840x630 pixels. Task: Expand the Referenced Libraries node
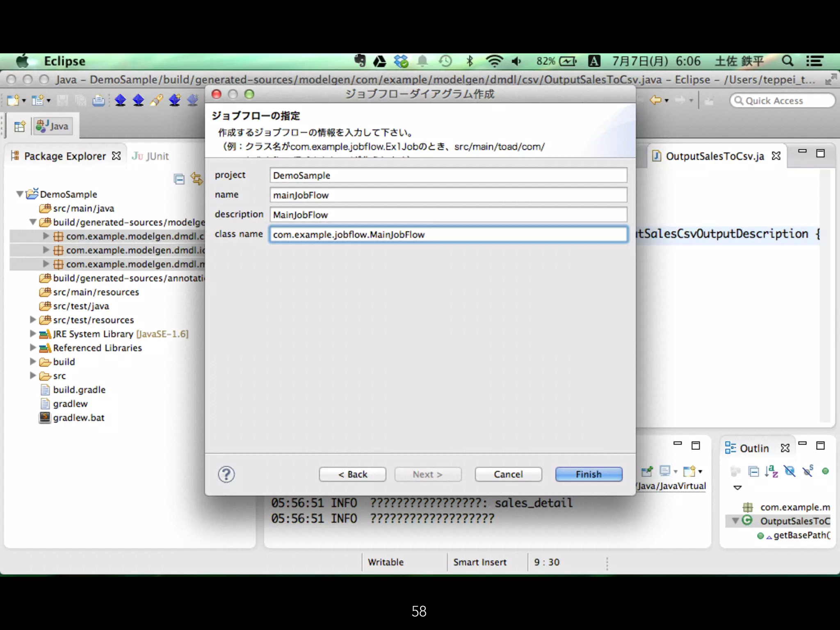point(33,348)
